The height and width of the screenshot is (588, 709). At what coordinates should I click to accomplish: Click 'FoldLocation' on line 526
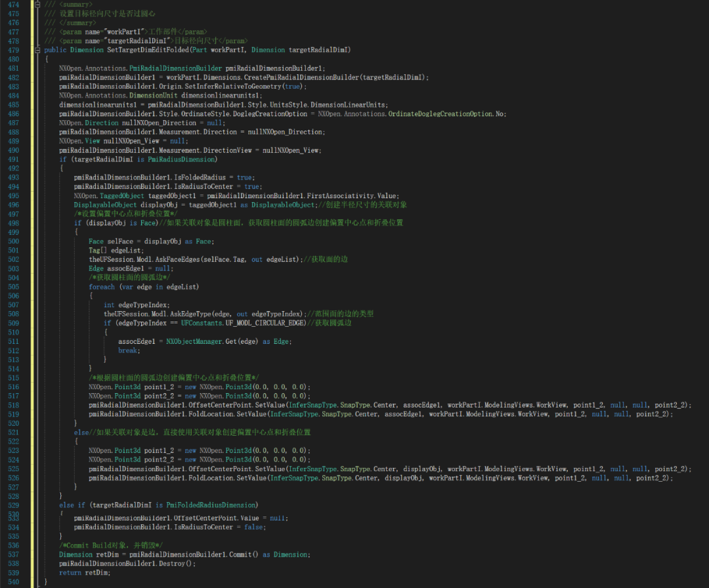pyautogui.click(x=211, y=478)
